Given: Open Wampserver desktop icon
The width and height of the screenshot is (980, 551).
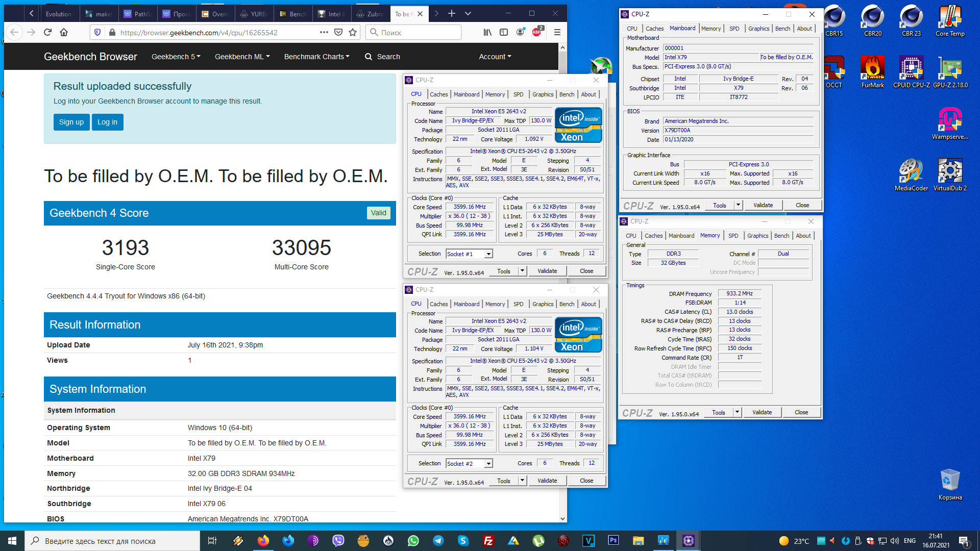Looking at the screenshot, I should [950, 124].
